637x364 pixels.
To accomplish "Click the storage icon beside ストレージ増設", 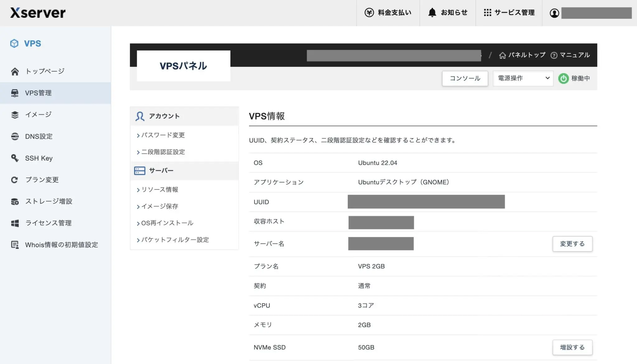I will [15, 201].
